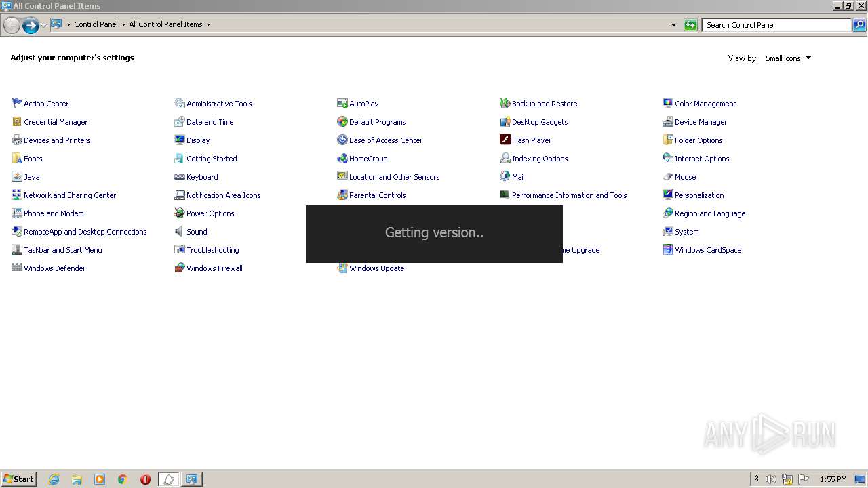Open Windows Firewall icon

(x=180, y=268)
